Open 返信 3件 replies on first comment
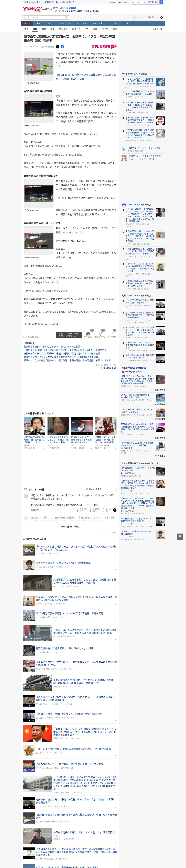 point(35,510)
